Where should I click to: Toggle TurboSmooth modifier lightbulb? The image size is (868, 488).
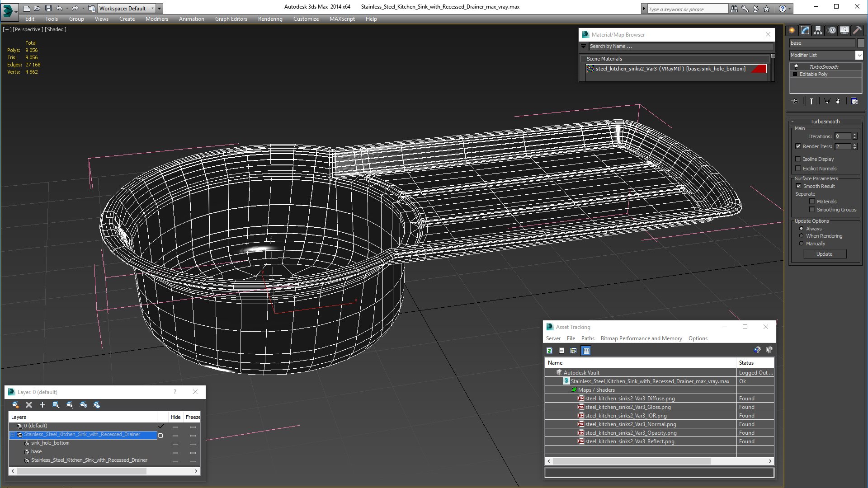point(796,66)
